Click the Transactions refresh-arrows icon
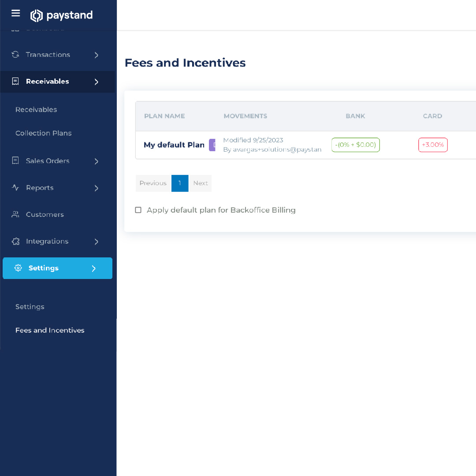The height and width of the screenshot is (476, 476). coord(15,55)
